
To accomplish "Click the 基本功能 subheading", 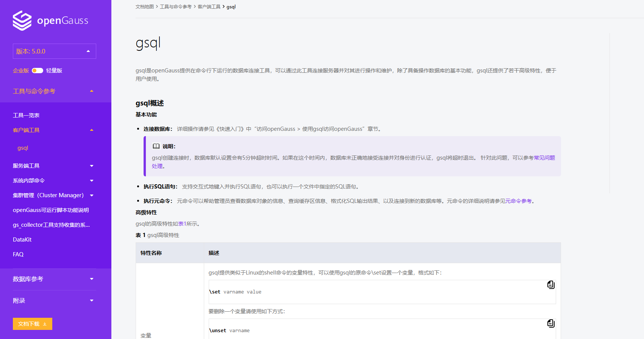I will click(x=146, y=115).
